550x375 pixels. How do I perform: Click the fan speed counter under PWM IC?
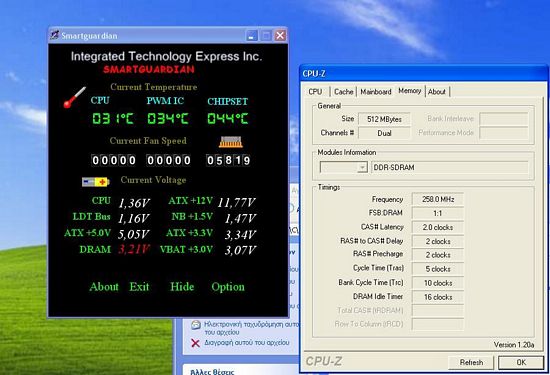coord(169,160)
